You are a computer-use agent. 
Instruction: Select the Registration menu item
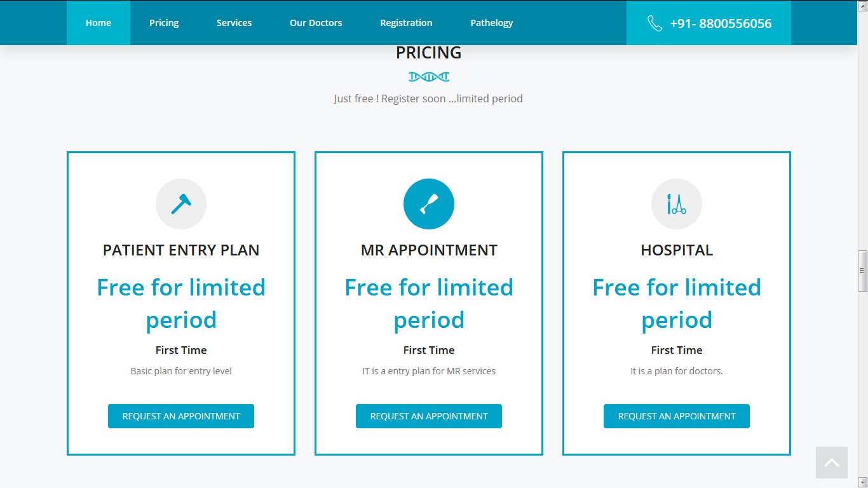(406, 23)
